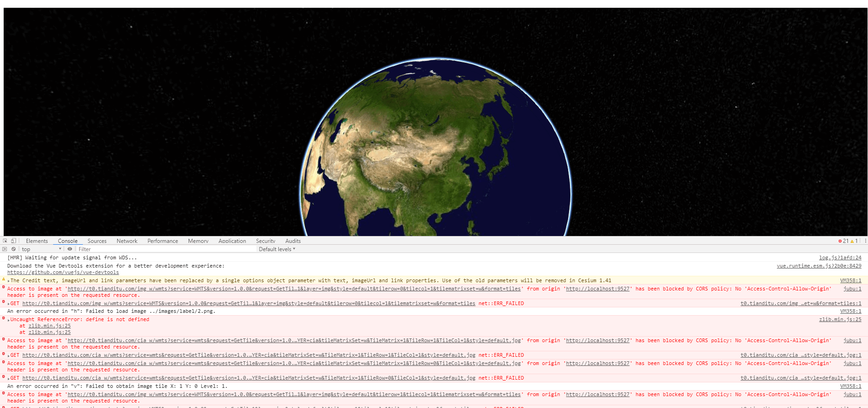Open VM358:1 link beside 'Failed to load image' message
Viewport: 868px width, 408px height.
[x=851, y=311]
